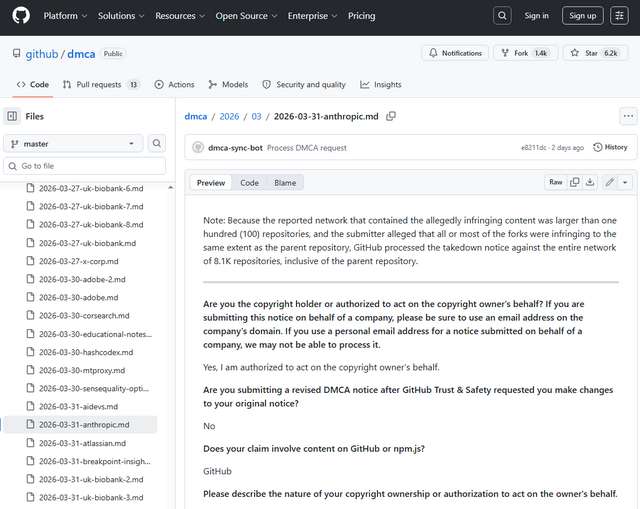Copy raw file contents icon

(574, 182)
